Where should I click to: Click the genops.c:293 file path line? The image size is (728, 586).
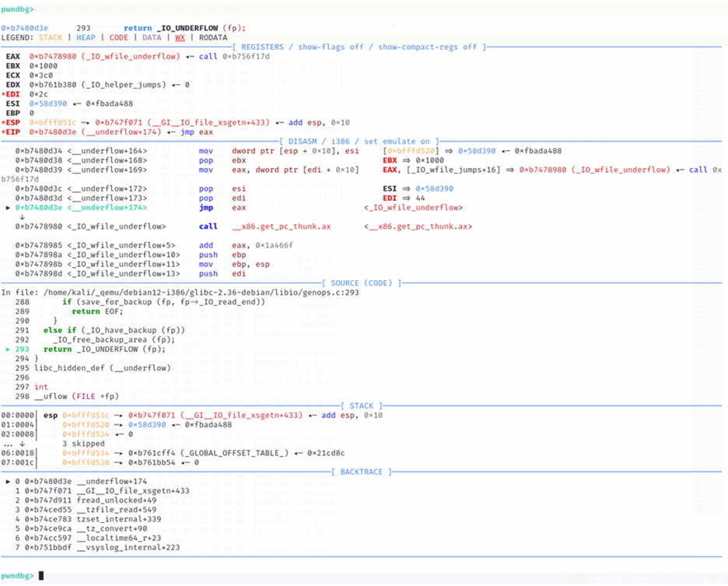tap(180, 293)
